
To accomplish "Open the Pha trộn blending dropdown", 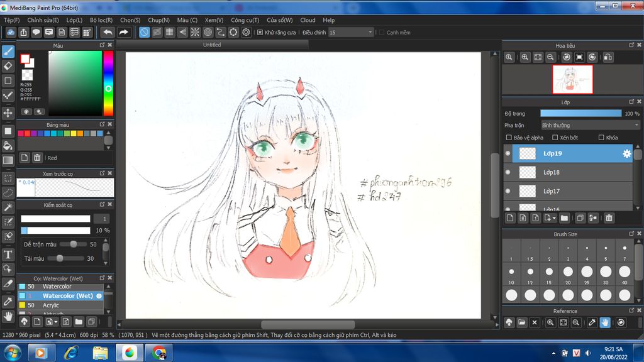I will (590, 125).
